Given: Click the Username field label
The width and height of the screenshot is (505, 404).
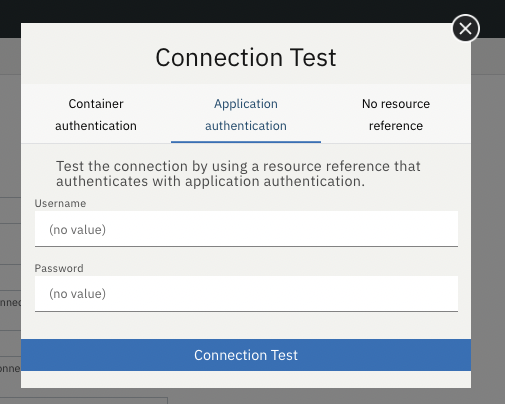Looking at the screenshot, I should (x=60, y=203).
